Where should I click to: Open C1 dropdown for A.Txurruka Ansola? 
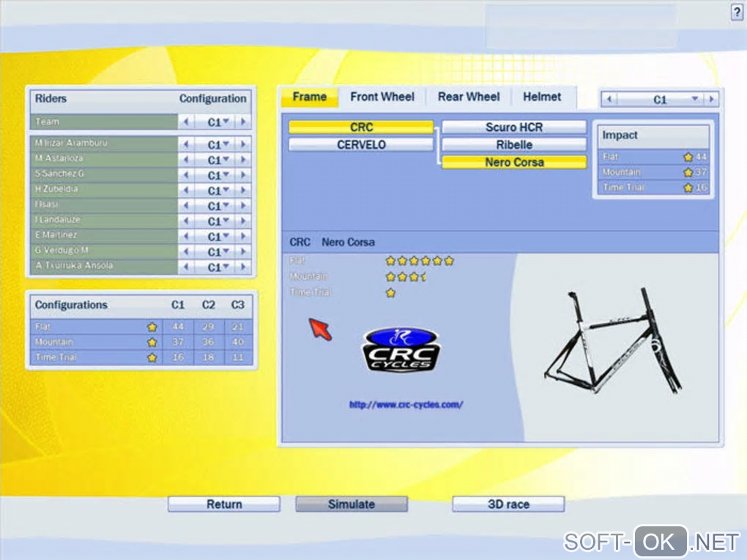(x=215, y=266)
